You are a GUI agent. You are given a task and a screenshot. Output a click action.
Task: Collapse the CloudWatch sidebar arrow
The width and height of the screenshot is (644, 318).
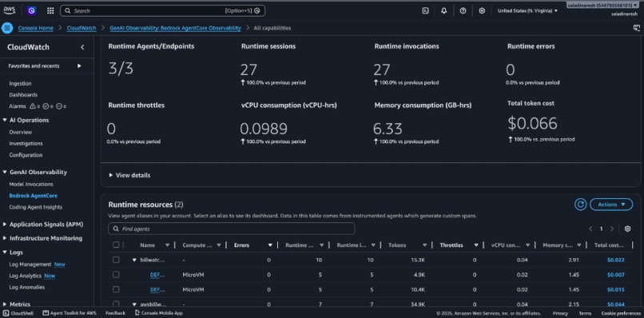coord(82,47)
